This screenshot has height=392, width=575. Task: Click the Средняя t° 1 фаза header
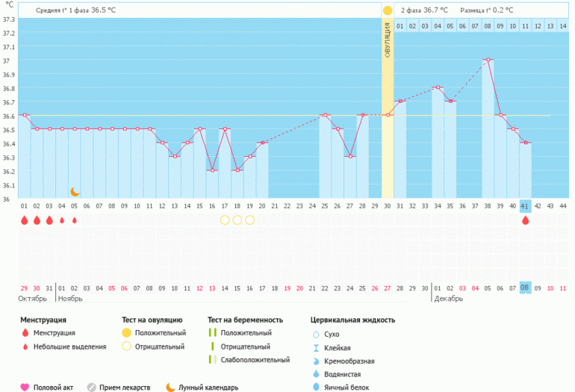(x=76, y=10)
